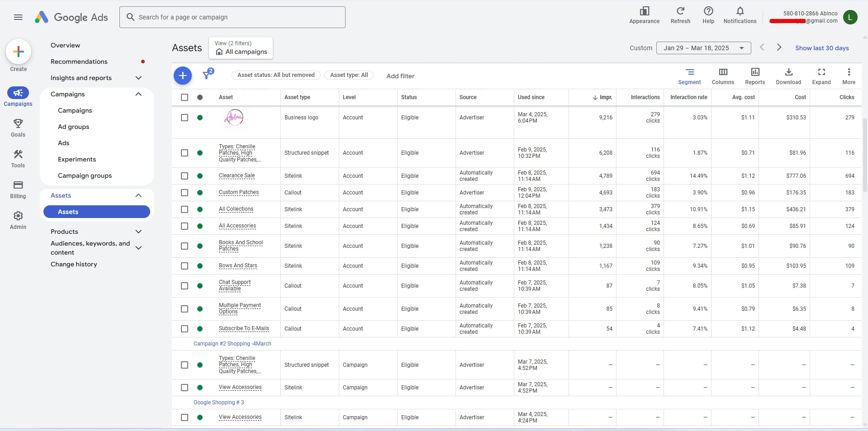Click the page vertical scrollbar

click(x=865, y=156)
